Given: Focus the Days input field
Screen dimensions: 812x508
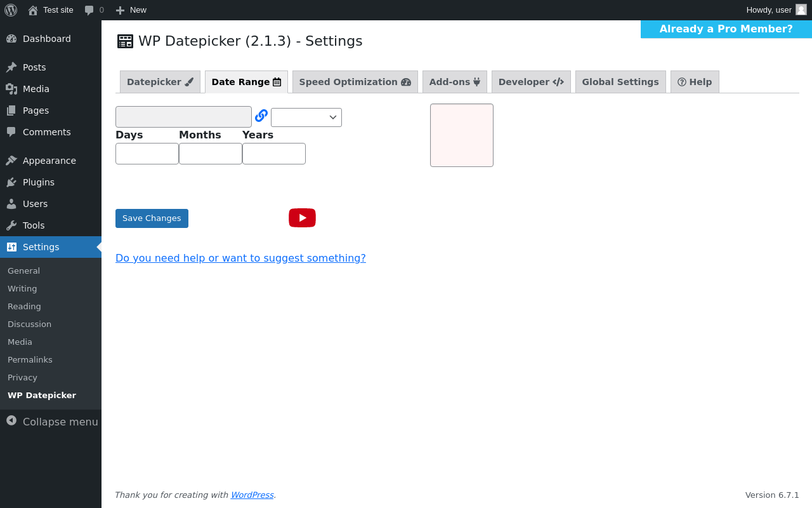Looking at the screenshot, I should (x=147, y=154).
